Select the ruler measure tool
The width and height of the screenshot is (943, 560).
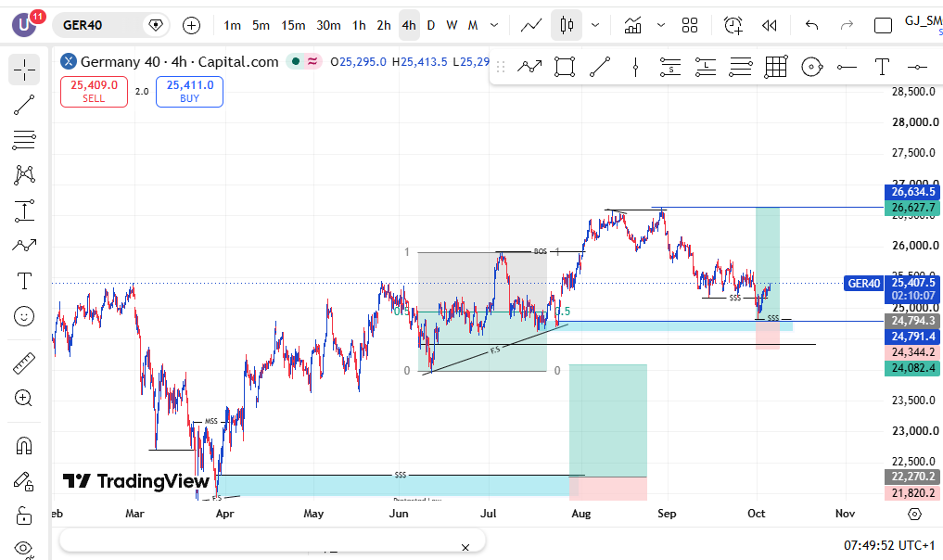(x=24, y=363)
